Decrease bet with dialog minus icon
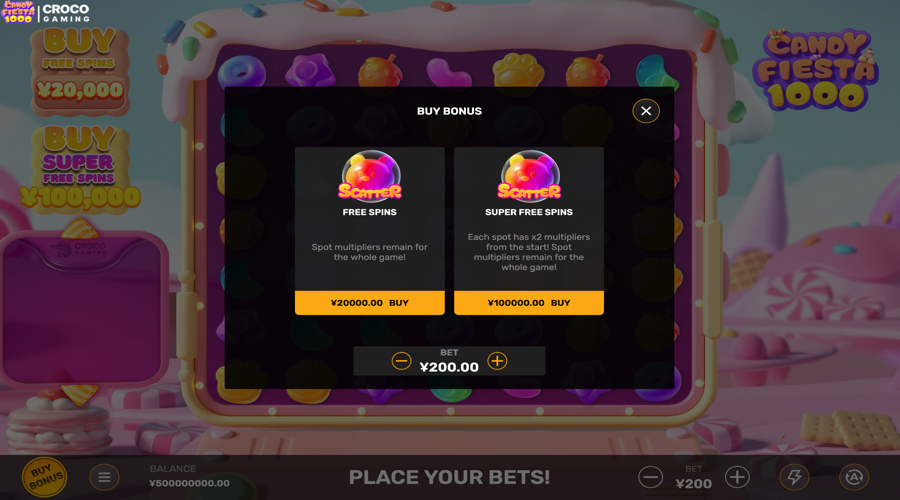Screen dimensions: 900x500 (x=401, y=361)
